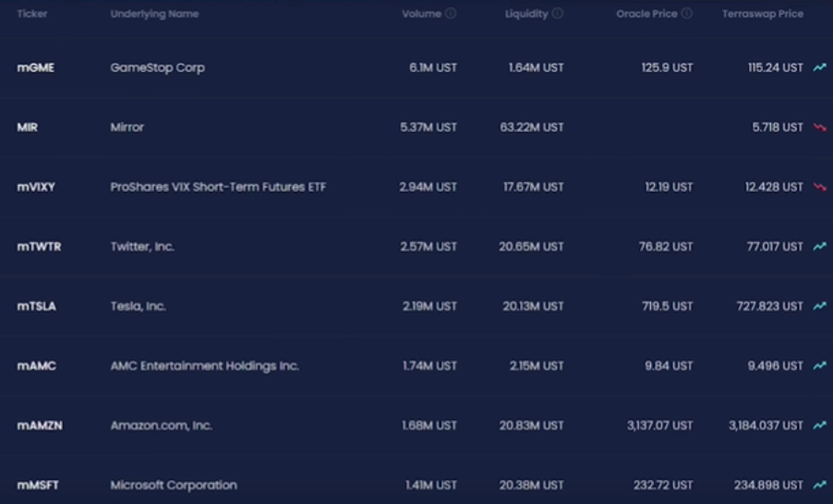
Task: Select the mVIXY ticker
Action: click(36, 187)
